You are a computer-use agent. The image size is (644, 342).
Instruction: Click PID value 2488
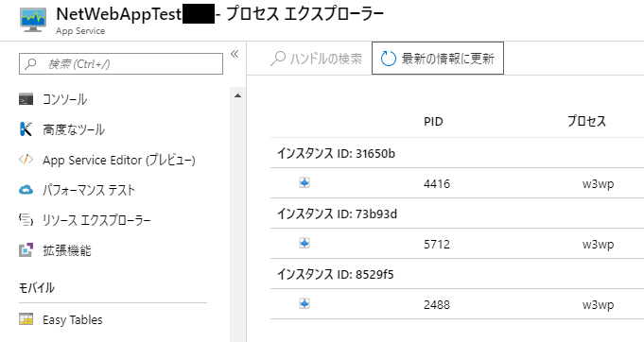click(437, 305)
